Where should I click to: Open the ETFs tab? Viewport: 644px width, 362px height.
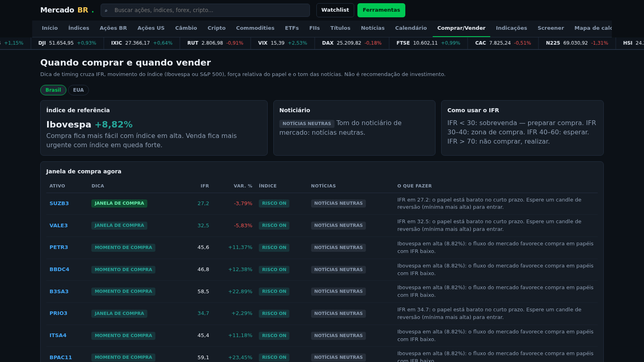(x=292, y=28)
